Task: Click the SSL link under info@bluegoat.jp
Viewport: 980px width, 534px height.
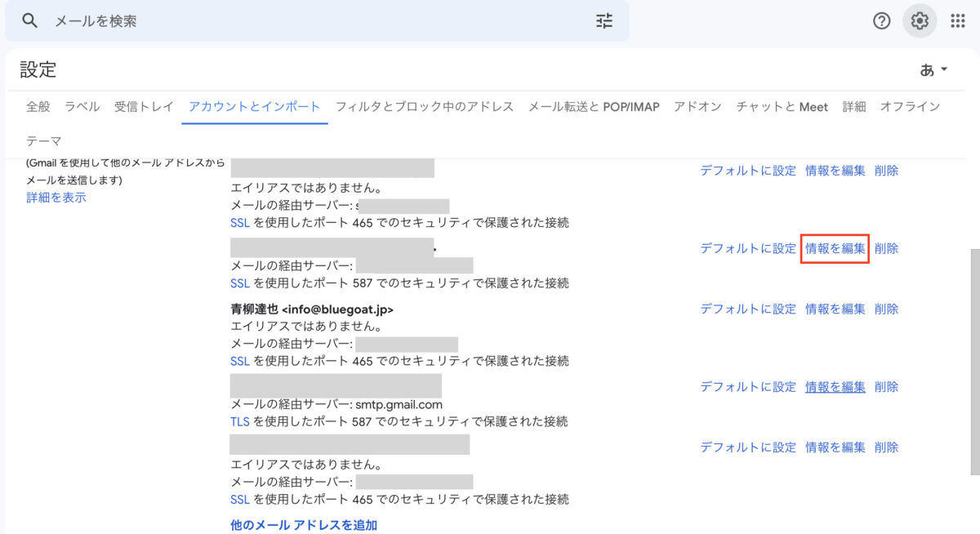Action: (x=240, y=361)
